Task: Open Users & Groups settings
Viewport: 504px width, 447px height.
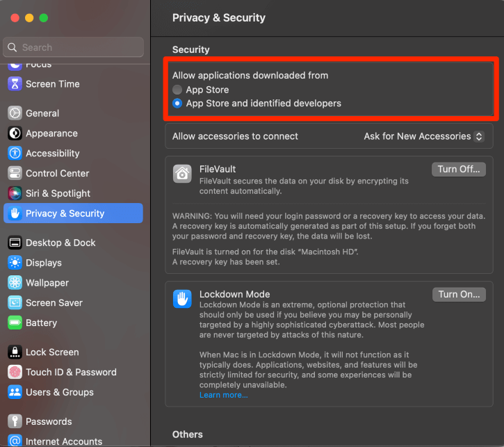Action: tap(59, 392)
